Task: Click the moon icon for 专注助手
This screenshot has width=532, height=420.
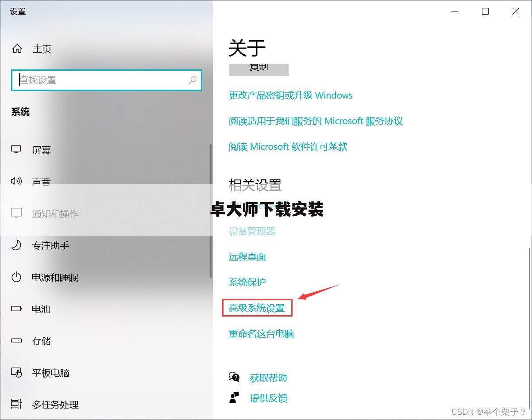Action: 16,245
